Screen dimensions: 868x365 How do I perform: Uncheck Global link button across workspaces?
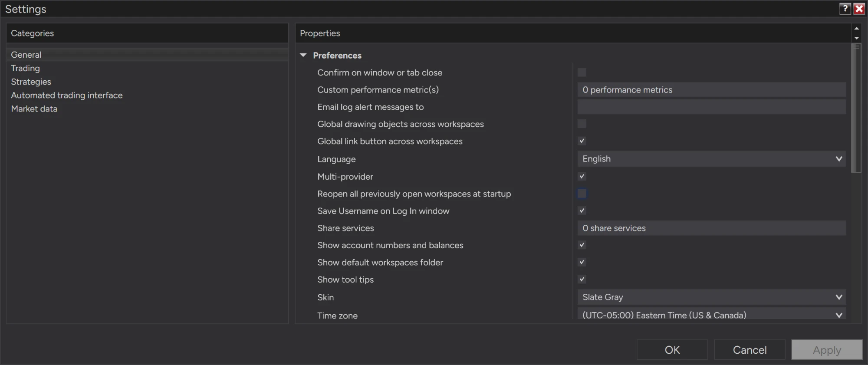tap(582, 141)
